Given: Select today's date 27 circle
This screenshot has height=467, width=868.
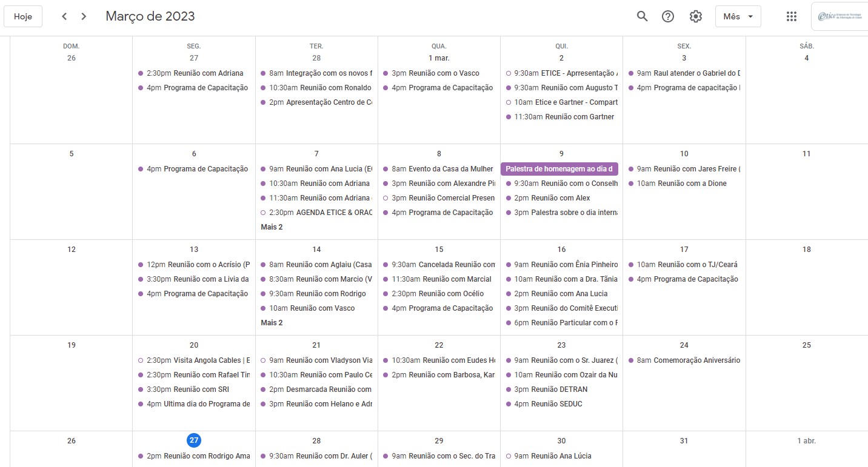Looking at the screenshot, I should (x=194, y=440).
